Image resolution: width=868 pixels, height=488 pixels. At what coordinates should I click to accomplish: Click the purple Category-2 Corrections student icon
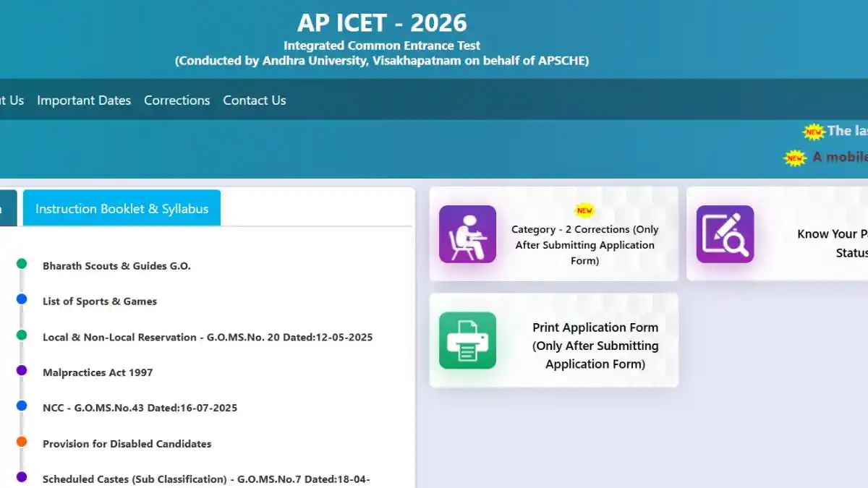(x=467, y=234)
